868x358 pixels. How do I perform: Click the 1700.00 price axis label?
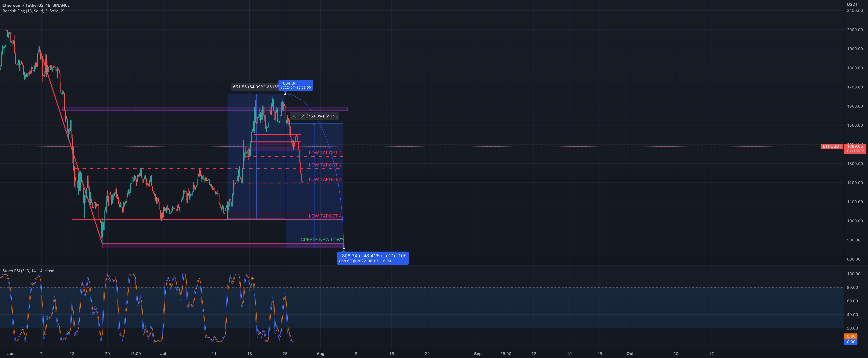click(855, 87)
